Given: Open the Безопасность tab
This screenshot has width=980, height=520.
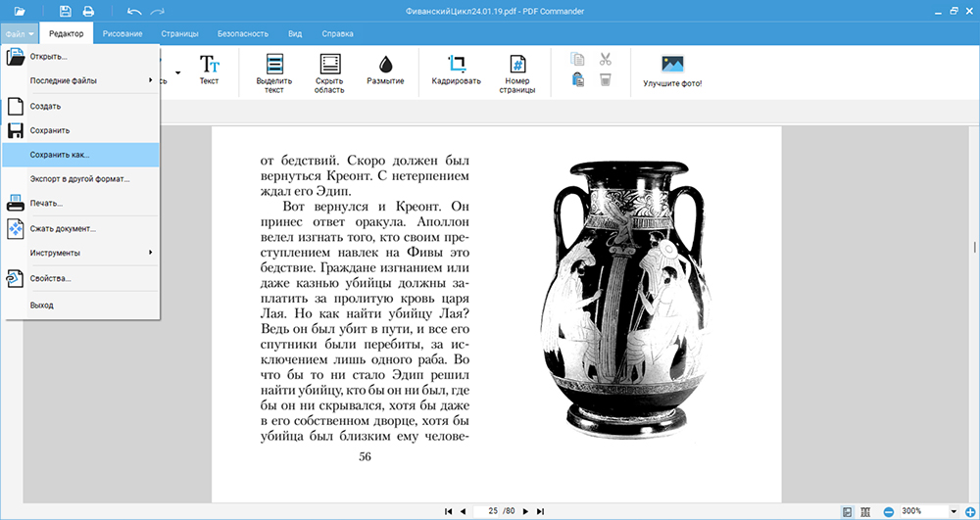Looking at the screenshot, I should [x=242, y=33].
